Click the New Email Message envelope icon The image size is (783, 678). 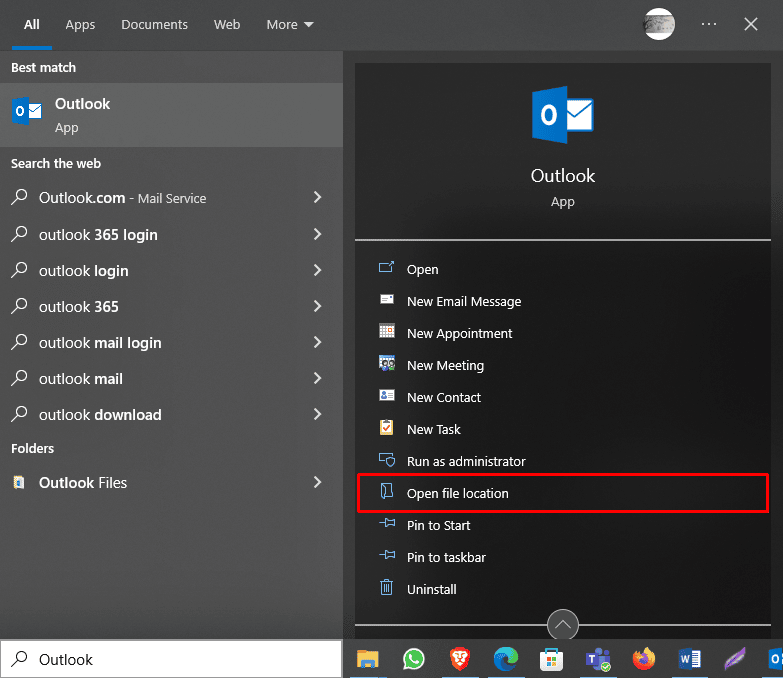tap(387, 300)
